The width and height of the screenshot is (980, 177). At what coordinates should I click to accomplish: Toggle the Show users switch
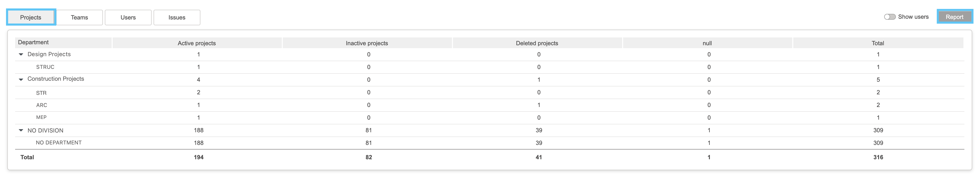[890, 17]
